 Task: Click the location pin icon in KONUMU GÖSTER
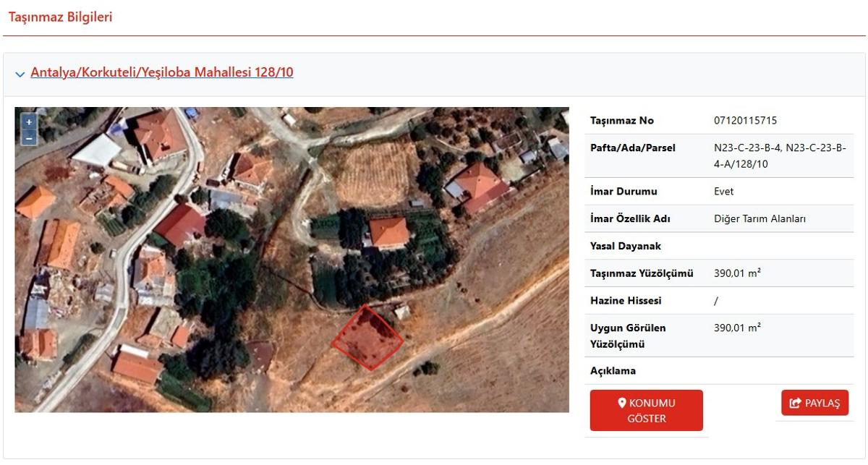(621, 403)
